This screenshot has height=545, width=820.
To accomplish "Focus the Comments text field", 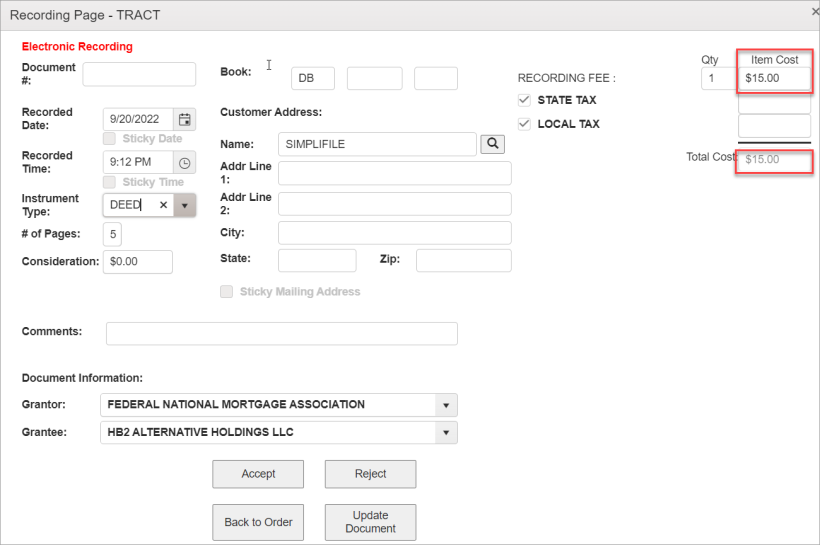I will [281, 333].
